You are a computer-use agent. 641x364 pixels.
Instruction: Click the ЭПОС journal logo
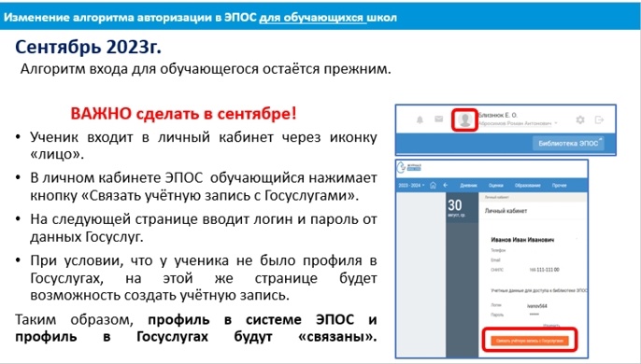409,167
